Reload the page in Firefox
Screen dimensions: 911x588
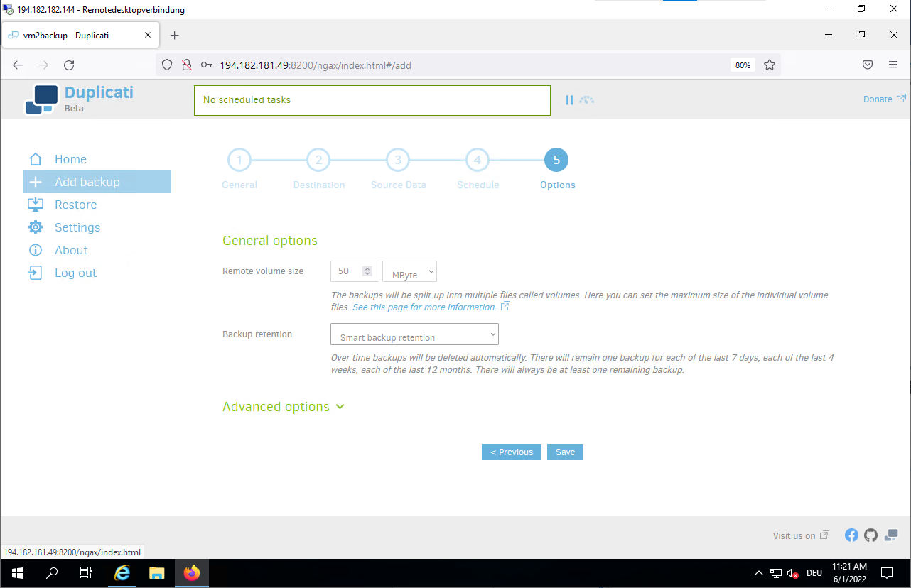(69, 65)
